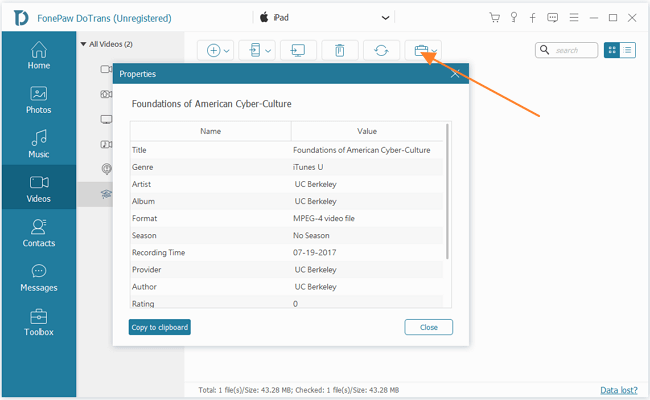Click the Name column header
The height and width of the screenshot is (400, 650).
211,131
